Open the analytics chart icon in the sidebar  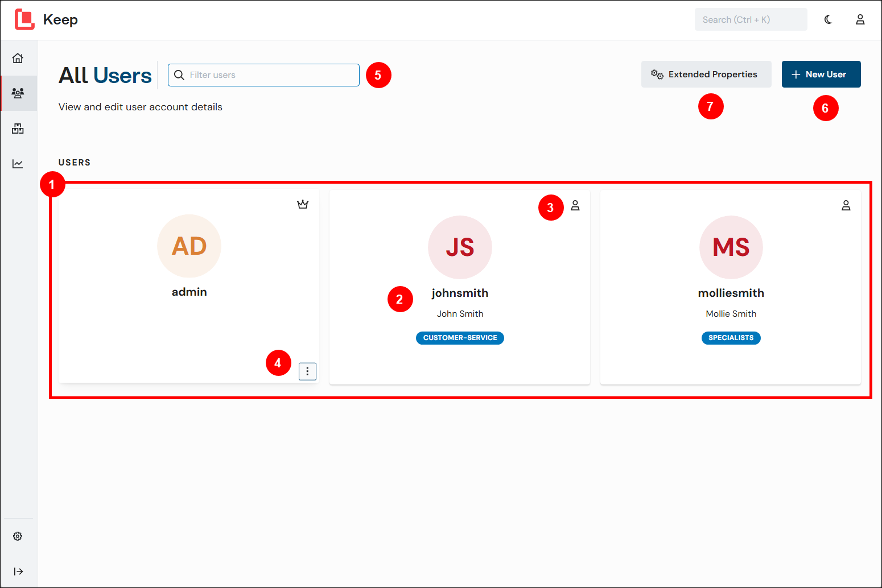coord(18,164)
